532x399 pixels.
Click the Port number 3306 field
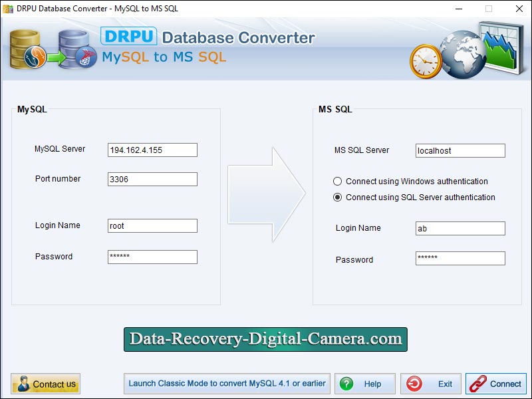(x=152, y=179)
